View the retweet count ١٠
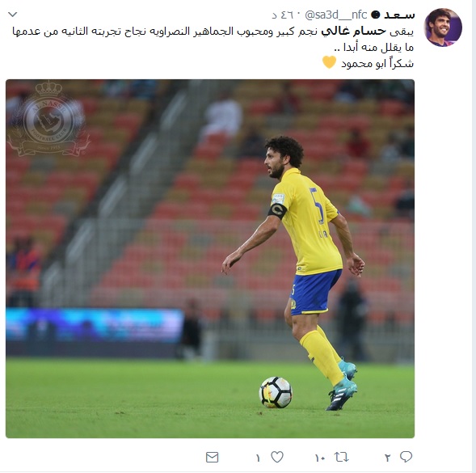 click(x=320, y=458)
